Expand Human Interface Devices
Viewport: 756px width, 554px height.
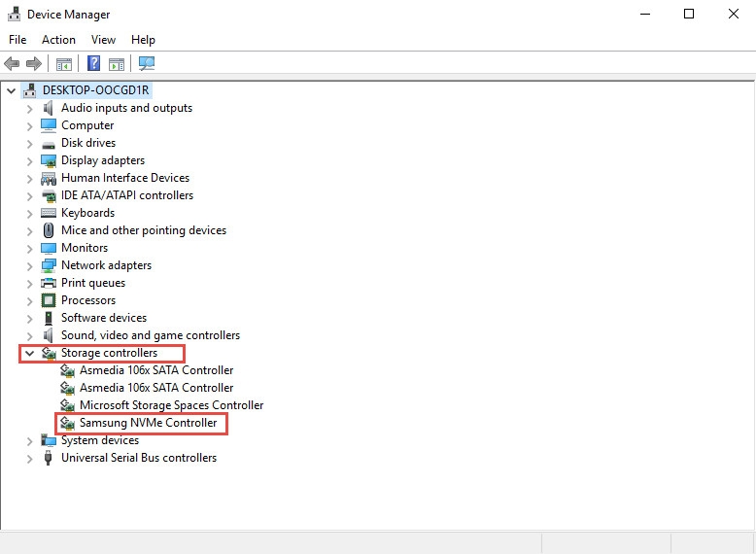(30, 179)
